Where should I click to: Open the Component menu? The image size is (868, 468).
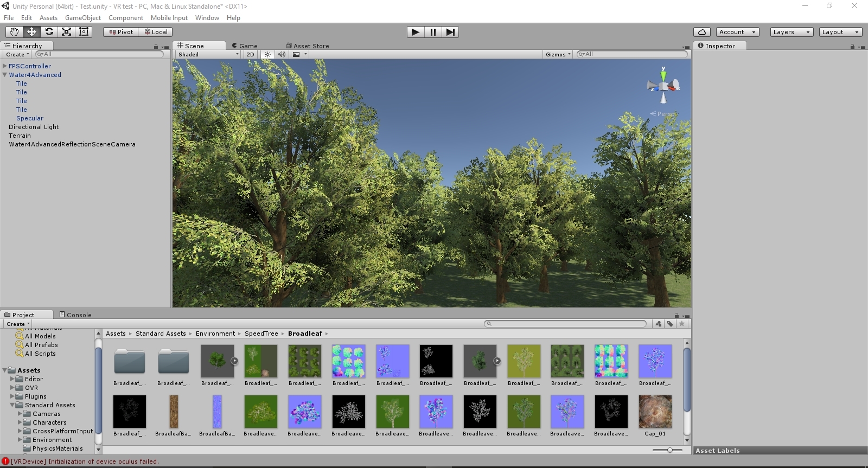(126, 18)
